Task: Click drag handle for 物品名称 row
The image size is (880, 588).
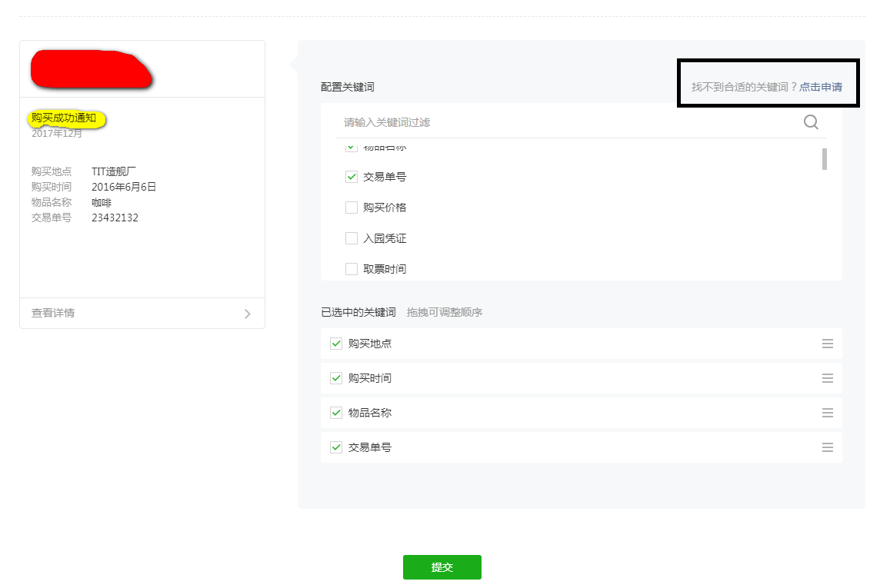Action: [x=828, y=413]
